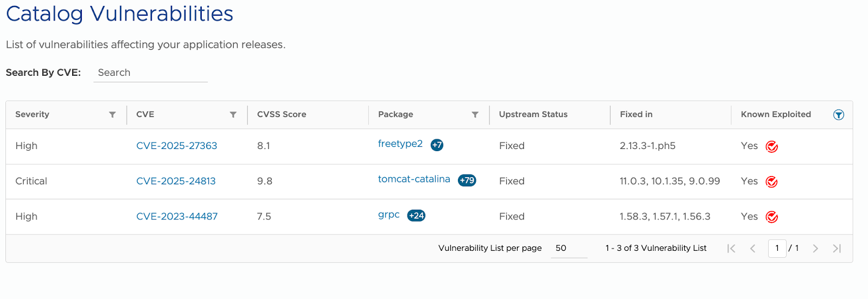This screenshot has height=299, width=868.
Task: Click the current page number box
Action: click(777, 248)
